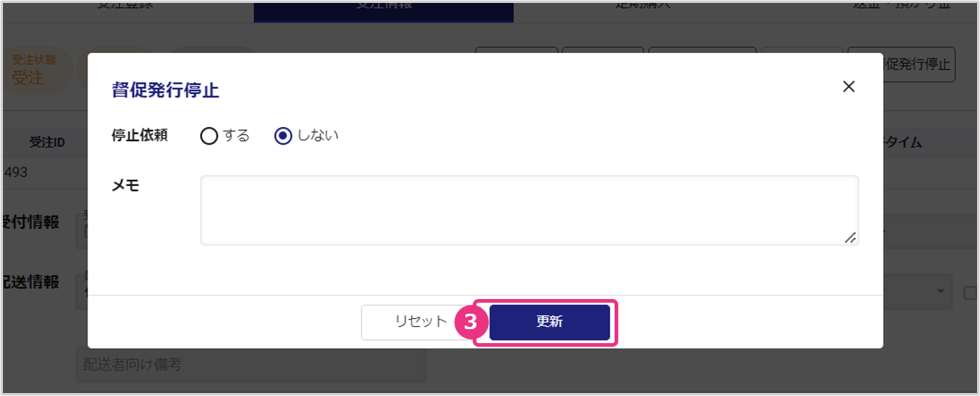980x396 pixels.
Task: Open the 定期購入 tab
Action: 643,6
